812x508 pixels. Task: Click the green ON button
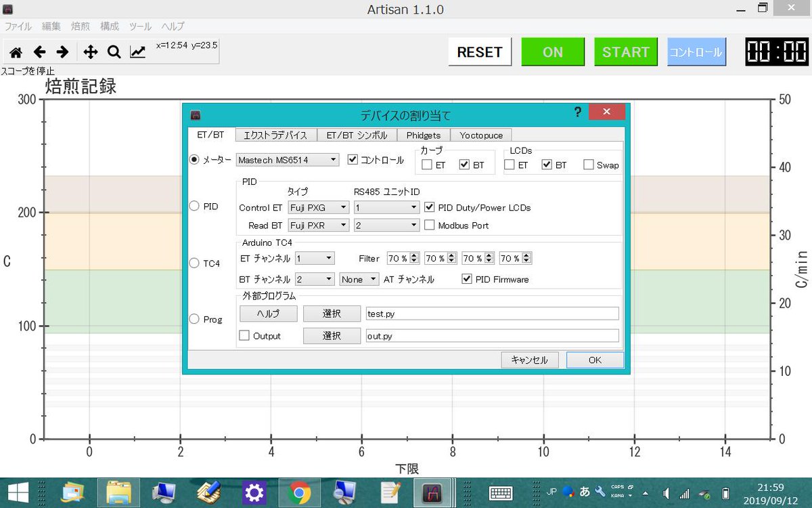pyautogui.click(x=553, y=52)
